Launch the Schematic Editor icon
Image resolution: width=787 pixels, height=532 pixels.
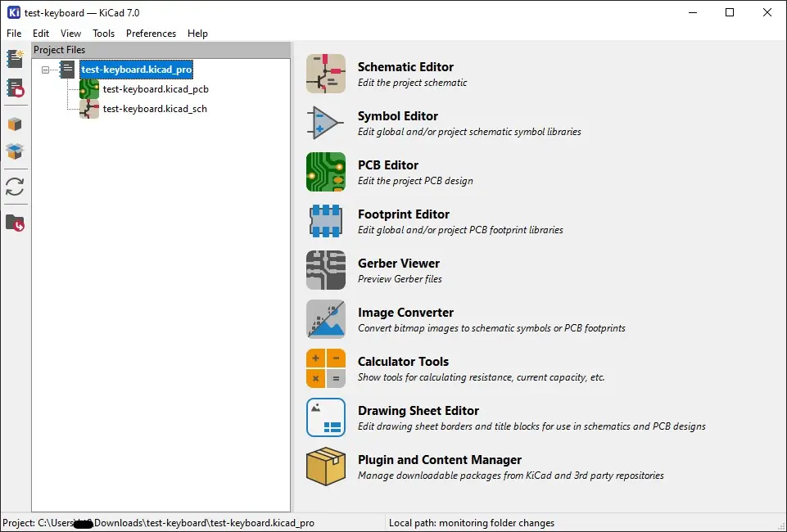pyautogui.click(x=326, y=74)
